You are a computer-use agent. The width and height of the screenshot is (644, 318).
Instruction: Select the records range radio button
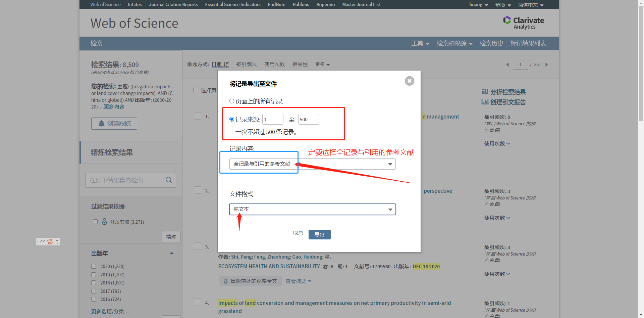point(232,119)
